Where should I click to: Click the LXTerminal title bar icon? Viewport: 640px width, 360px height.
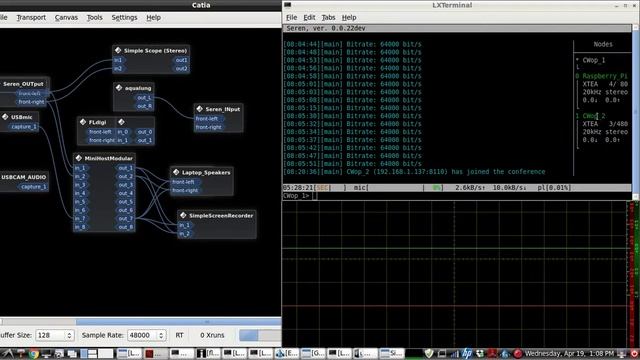point(287,5)
